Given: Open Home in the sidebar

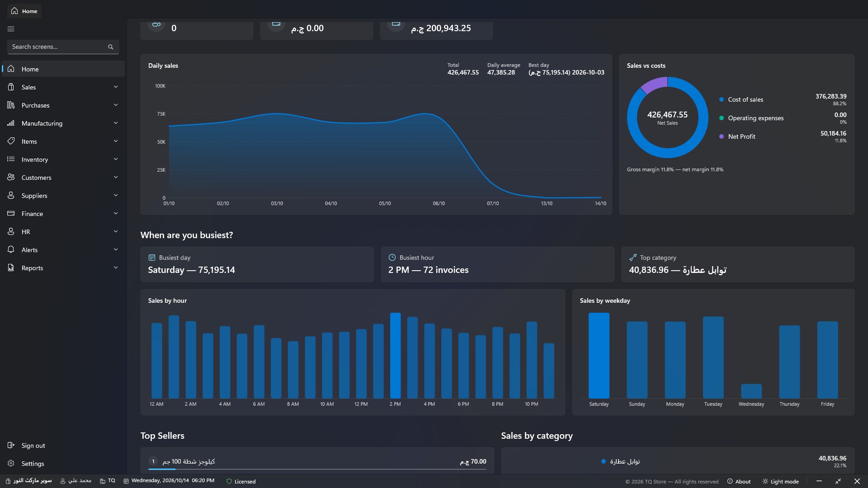Looking at the screenshot, I should 63,69.
